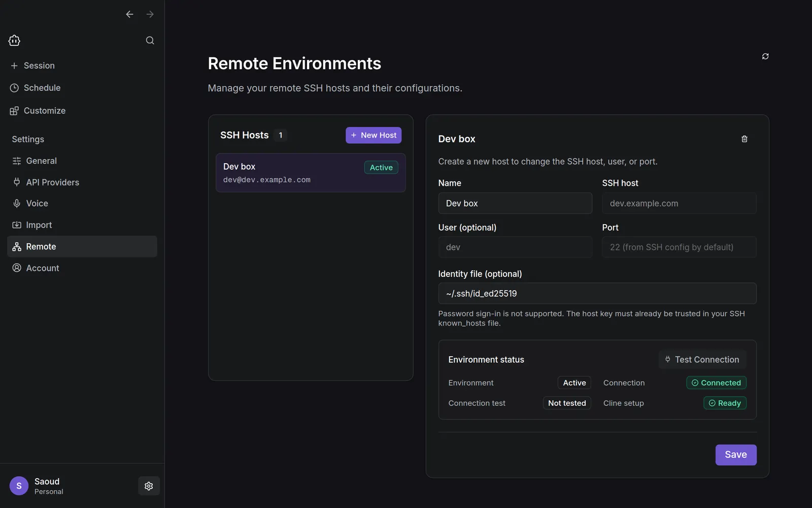This screenshot has width=812, height=508.
Task: Click the Personal label under Saoud
Action: tap(49, 492)
